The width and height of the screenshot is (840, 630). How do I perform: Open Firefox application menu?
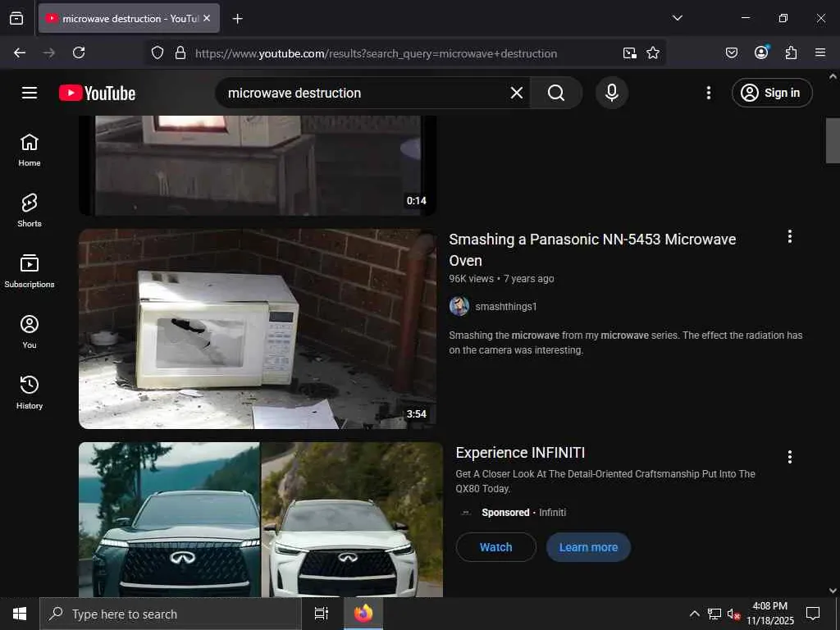click(820, 52)
